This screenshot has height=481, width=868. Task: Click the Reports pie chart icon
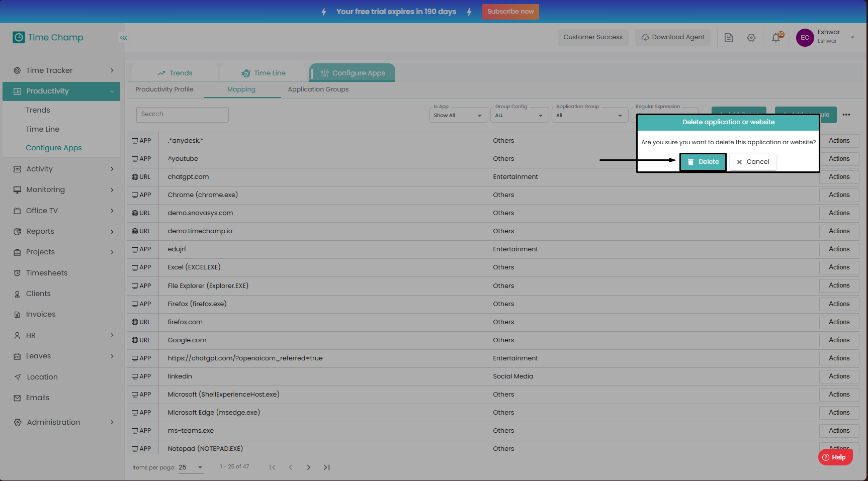(x=17, y=232)
